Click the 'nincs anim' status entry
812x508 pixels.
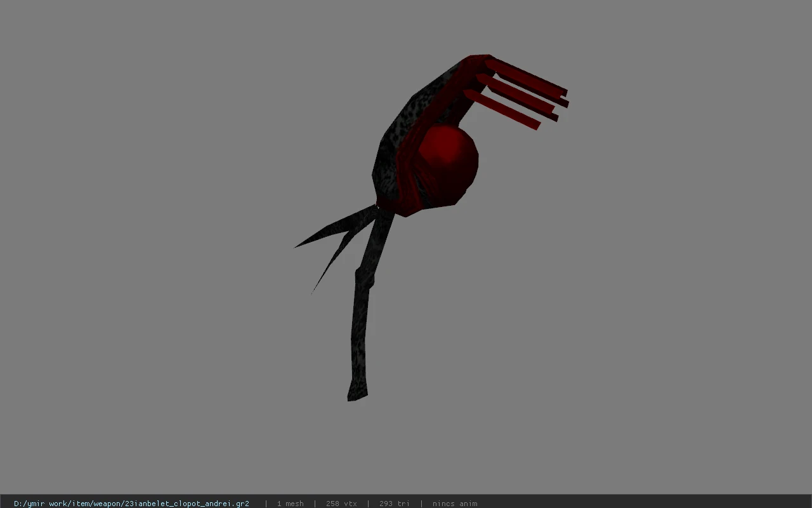click(455, 504)
